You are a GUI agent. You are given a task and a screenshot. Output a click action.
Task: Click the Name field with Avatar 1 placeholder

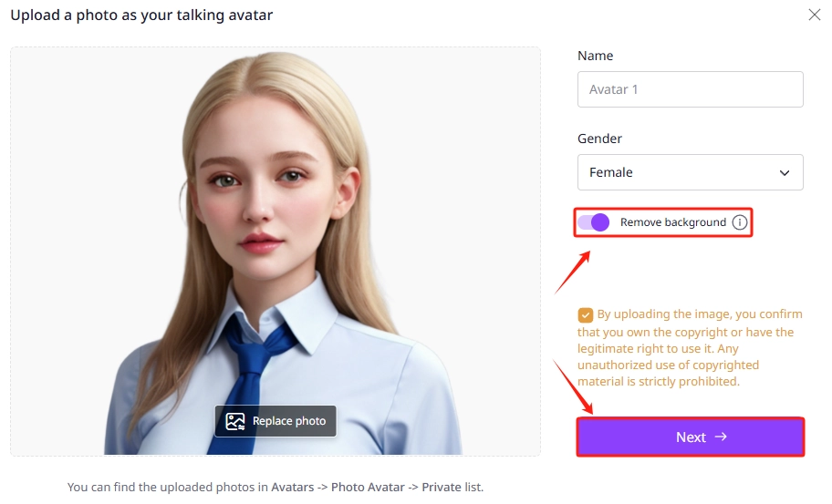coord(690,89)
